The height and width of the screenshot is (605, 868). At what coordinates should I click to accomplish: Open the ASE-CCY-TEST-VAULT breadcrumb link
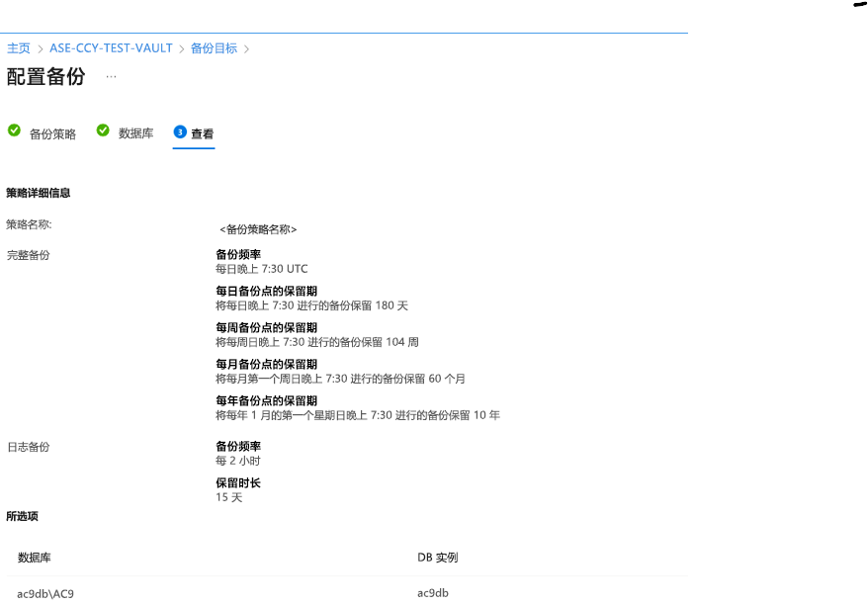click(x=111, y=48)
